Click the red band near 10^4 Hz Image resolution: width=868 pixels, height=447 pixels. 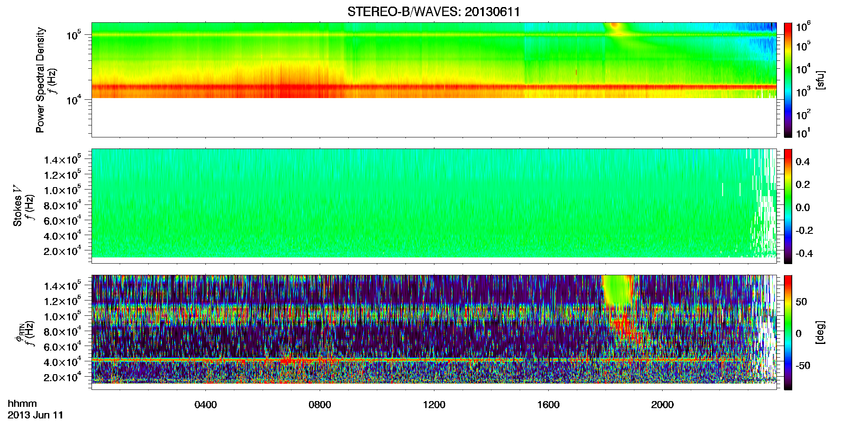coord(434,87)
